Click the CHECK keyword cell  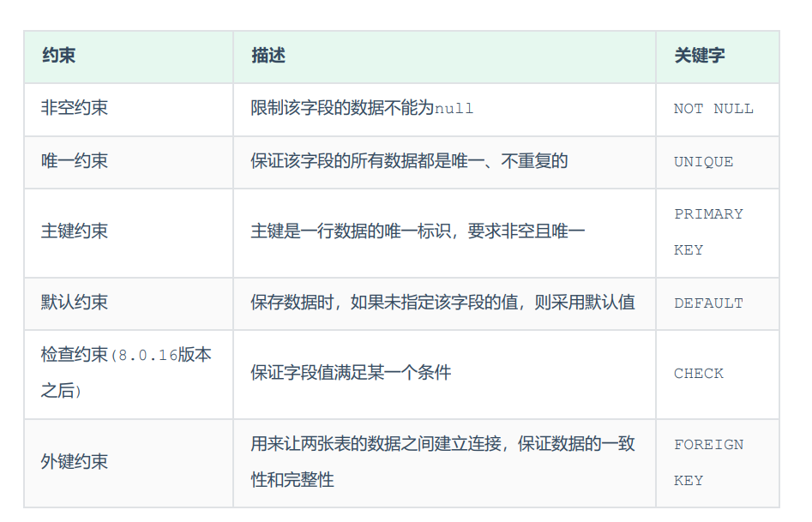(699, 374)
